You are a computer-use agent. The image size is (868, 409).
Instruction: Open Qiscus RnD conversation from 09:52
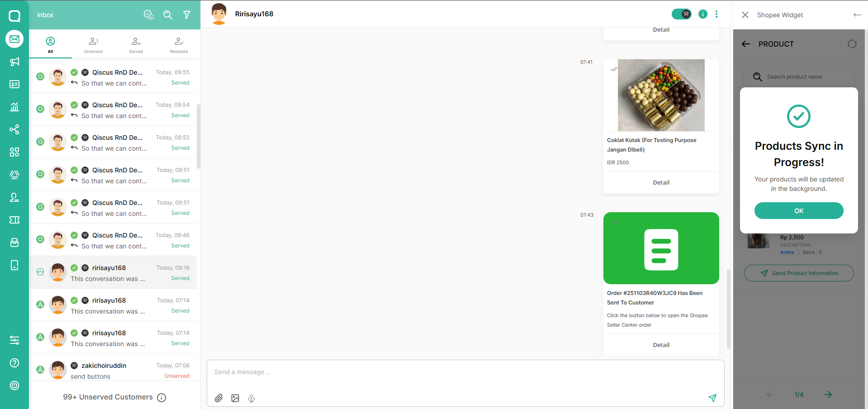coord(113,143)
